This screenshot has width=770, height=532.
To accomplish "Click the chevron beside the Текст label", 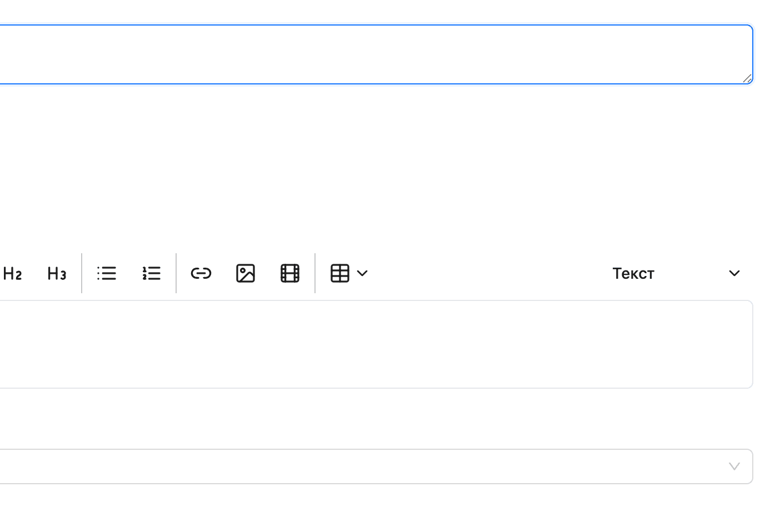I will [x=734, y=273].
